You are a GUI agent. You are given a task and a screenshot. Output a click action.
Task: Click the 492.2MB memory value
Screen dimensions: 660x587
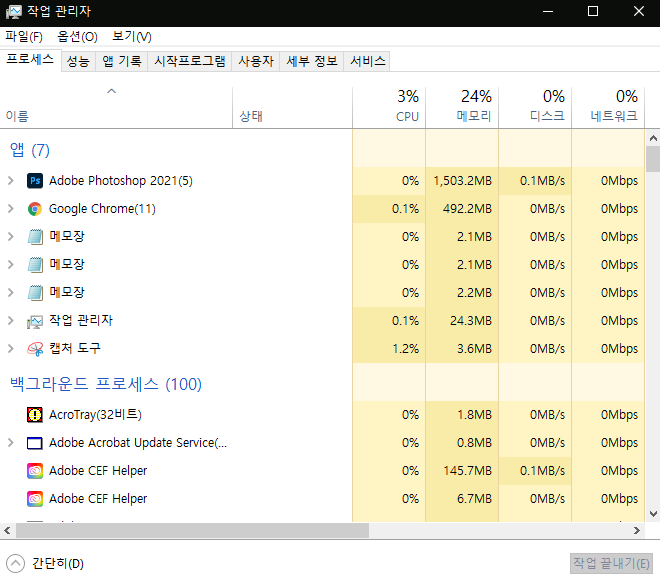point(467,209)
